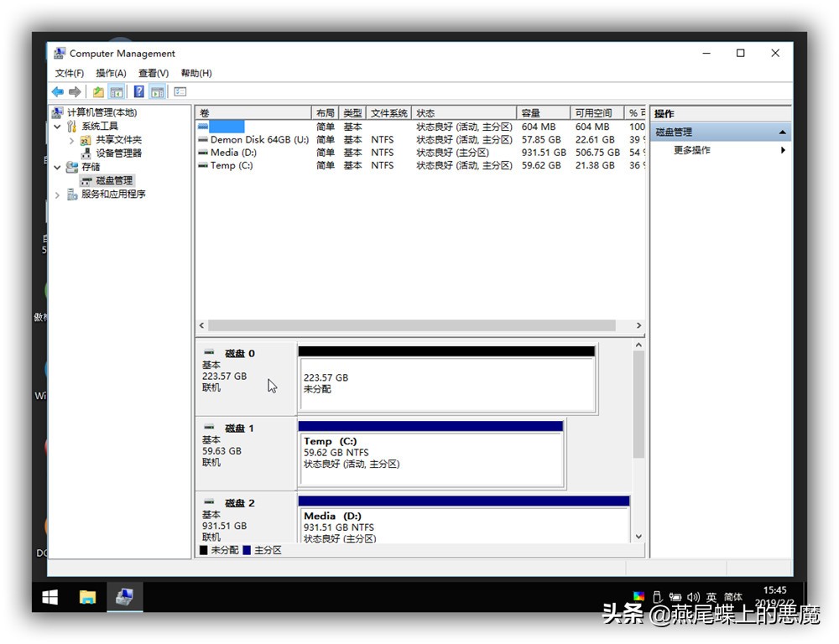Click the checklist settings toolbar icon
The image size is (839, 644).
180,92
